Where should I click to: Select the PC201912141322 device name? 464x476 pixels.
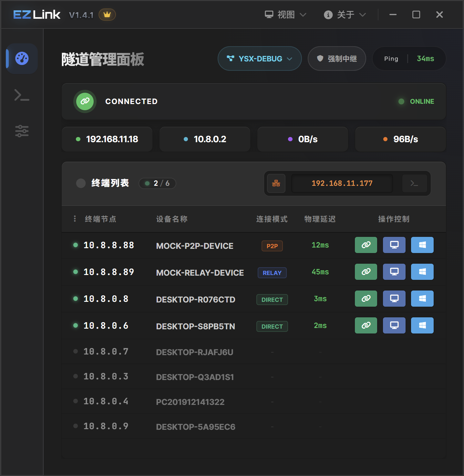(x=190, y=402)
